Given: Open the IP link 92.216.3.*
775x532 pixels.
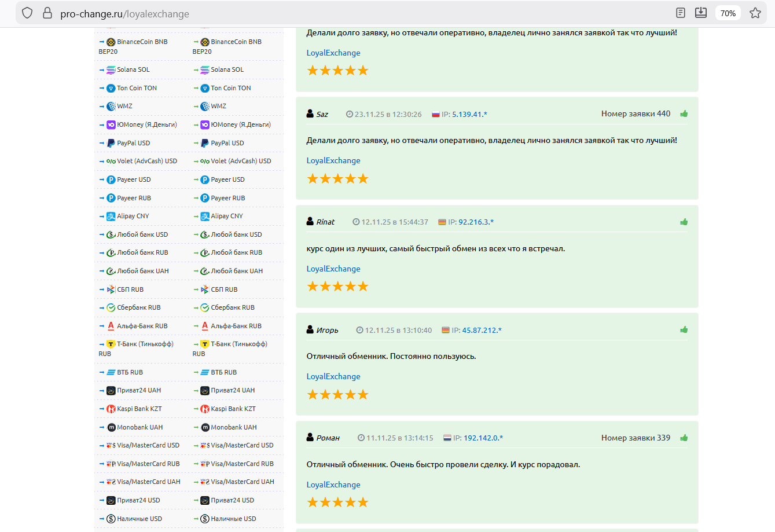Looking at the screenshot, I should click(x=476, y=222).
